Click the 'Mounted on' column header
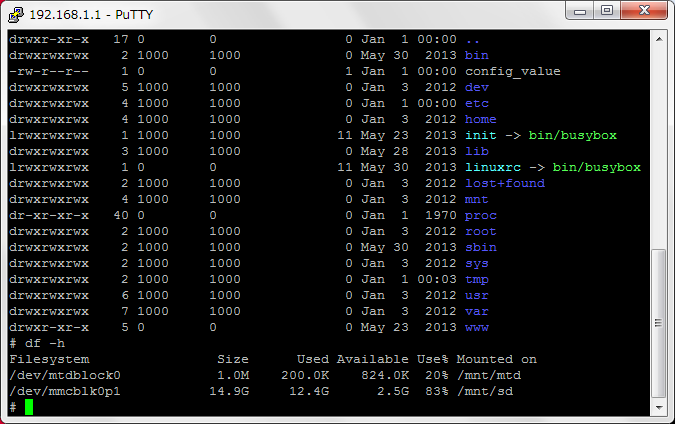 [497, 359]
